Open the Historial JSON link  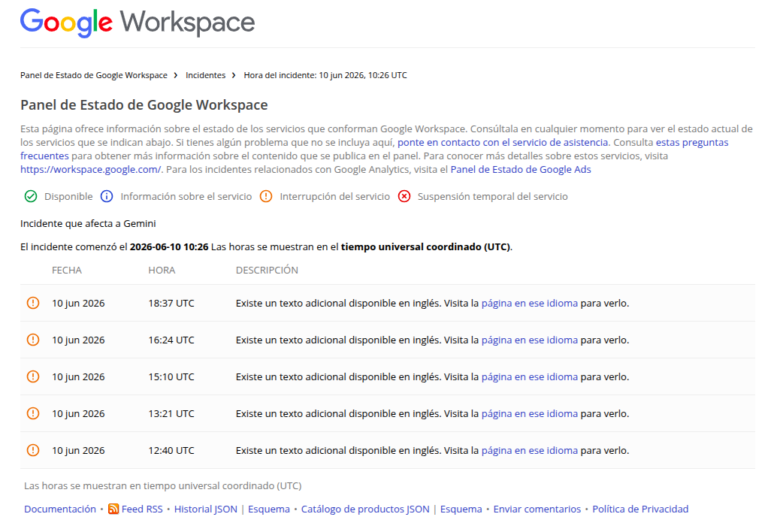pyautogui.click(x=205, y=509)
